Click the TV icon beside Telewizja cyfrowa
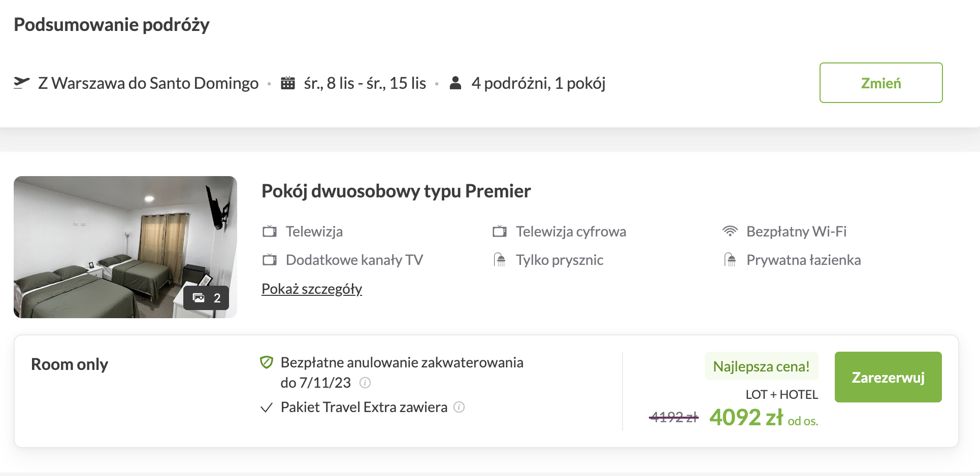Screen dimensions: 980x476 click(x=500, y=231)
